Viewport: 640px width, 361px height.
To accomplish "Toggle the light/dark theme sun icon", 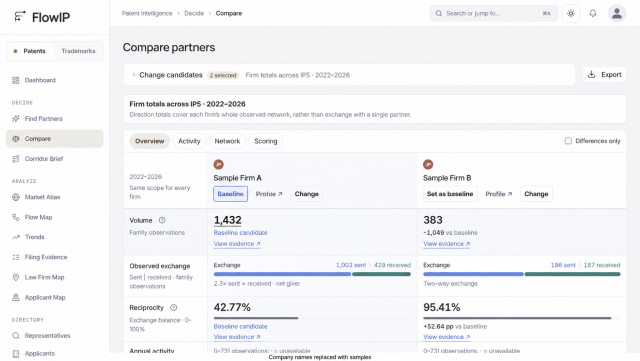I will (x=571, y=13).
